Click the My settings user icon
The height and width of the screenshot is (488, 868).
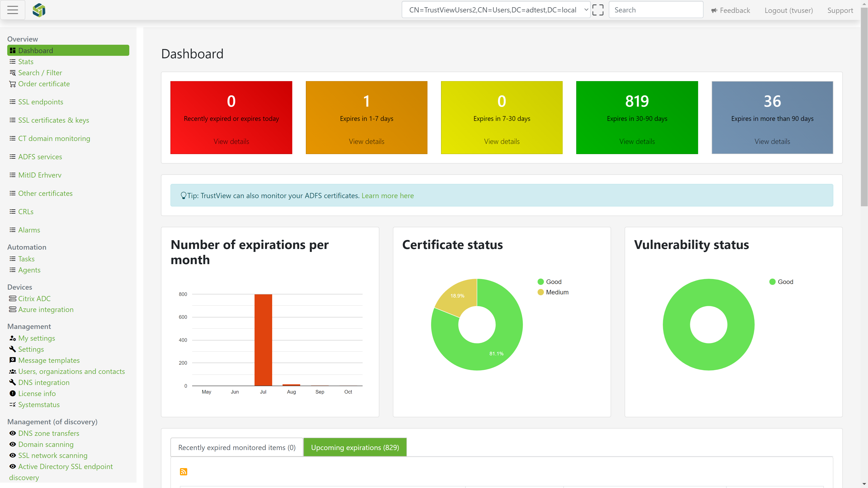(13, 338)
